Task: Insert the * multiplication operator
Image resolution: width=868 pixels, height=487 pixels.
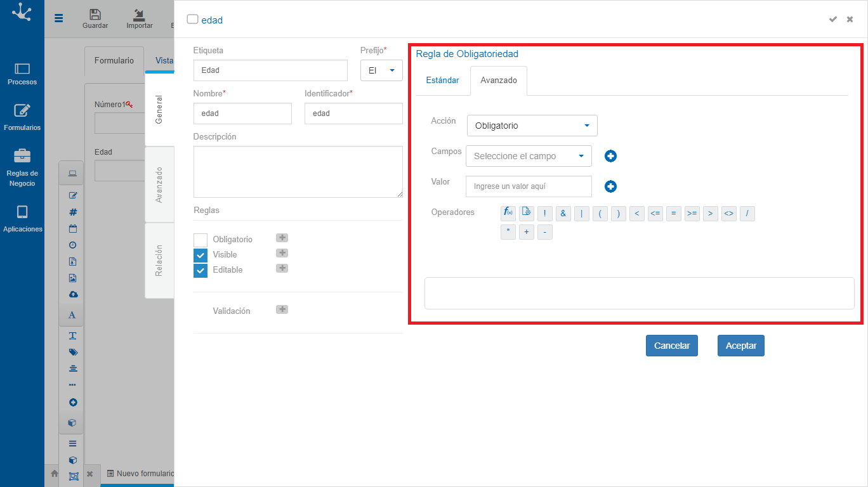Action: [508, 232]
